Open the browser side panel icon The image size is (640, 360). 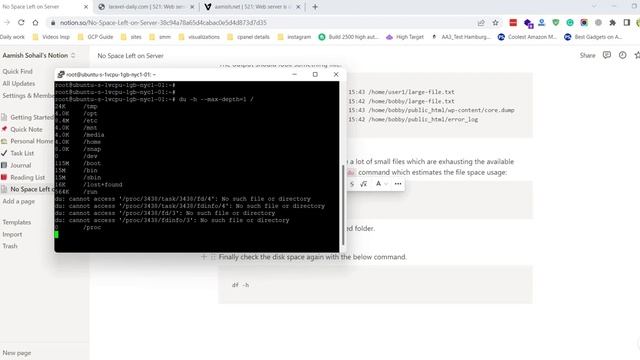point(627,23)
